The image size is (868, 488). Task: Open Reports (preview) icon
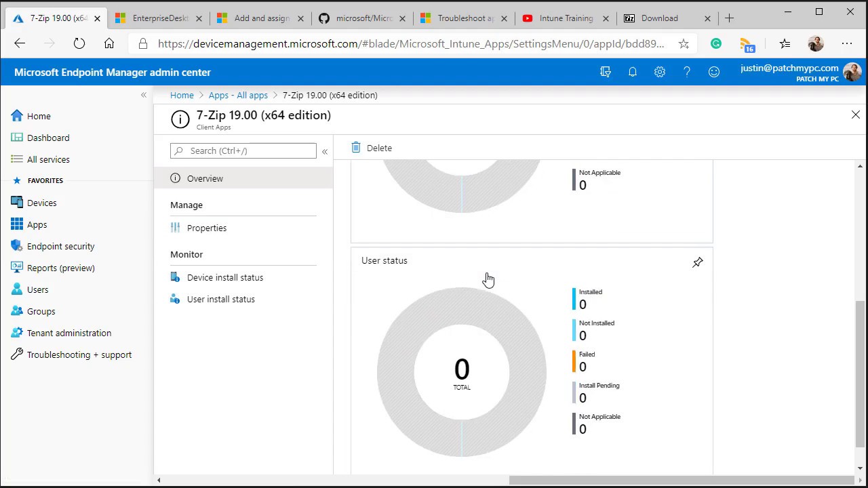click(x=17, y=268)
